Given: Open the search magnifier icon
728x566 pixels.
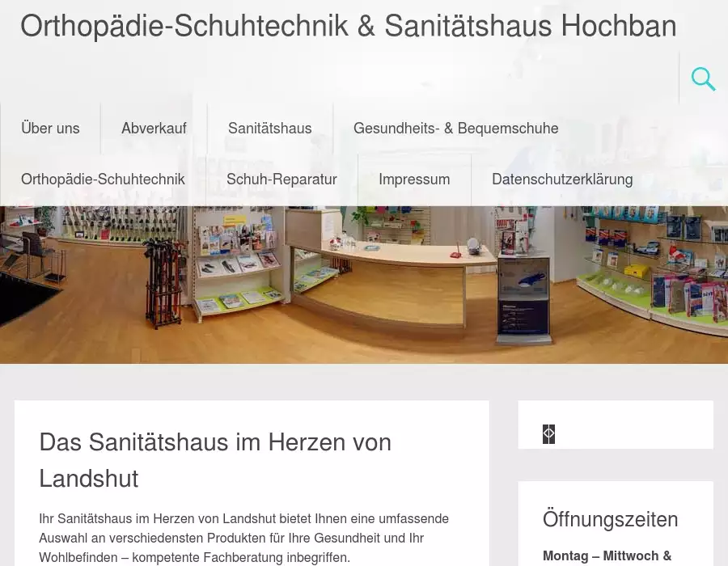Looking at the screenshot, I should click(x=704, y=79).
